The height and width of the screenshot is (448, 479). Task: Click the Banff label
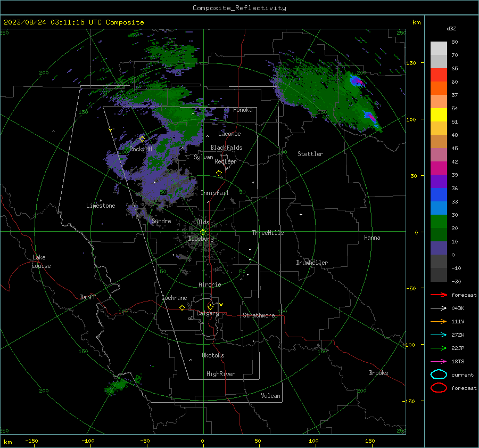click(x=88, y=297)
